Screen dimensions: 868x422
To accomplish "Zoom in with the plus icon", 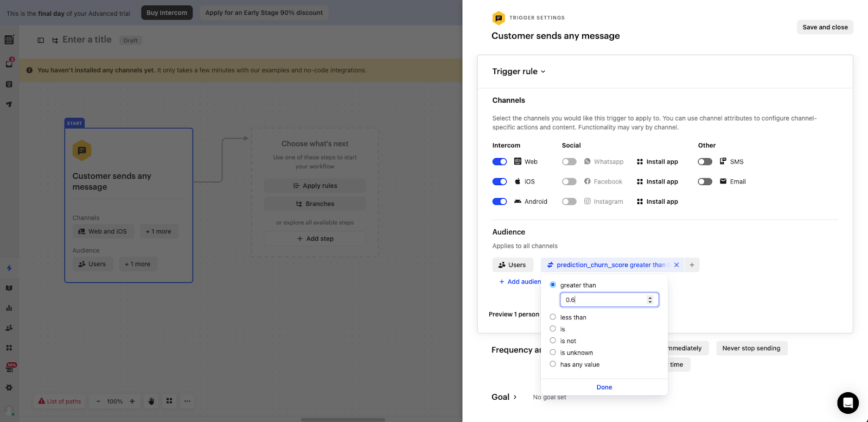I will (x=132, y=401).
